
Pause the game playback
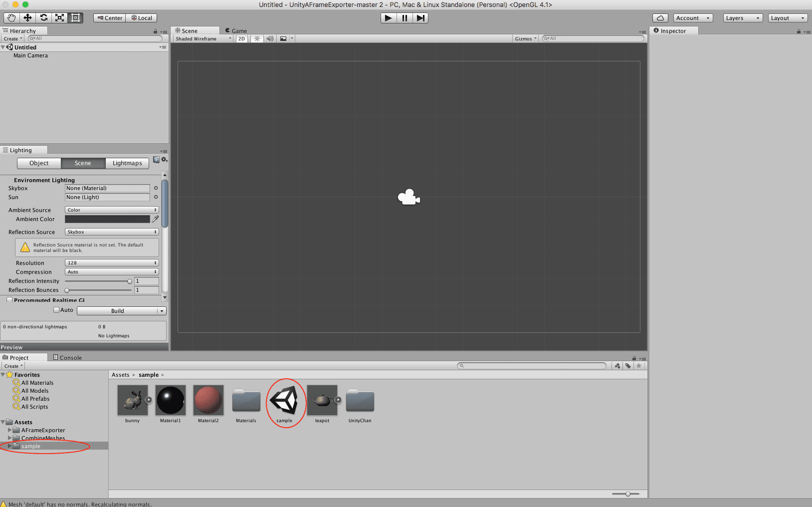[x=405, y=18]
